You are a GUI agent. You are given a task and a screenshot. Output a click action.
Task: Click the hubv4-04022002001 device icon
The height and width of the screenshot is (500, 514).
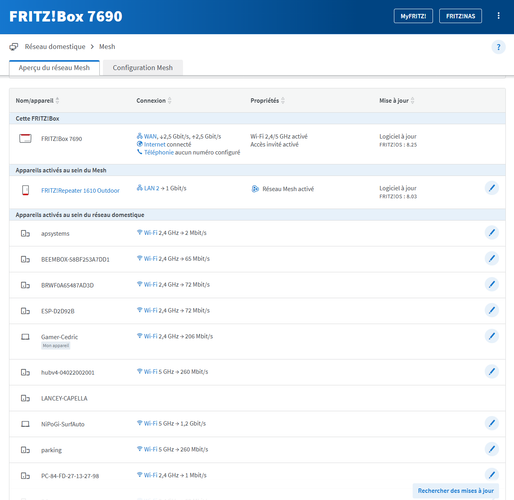[25, 372]
